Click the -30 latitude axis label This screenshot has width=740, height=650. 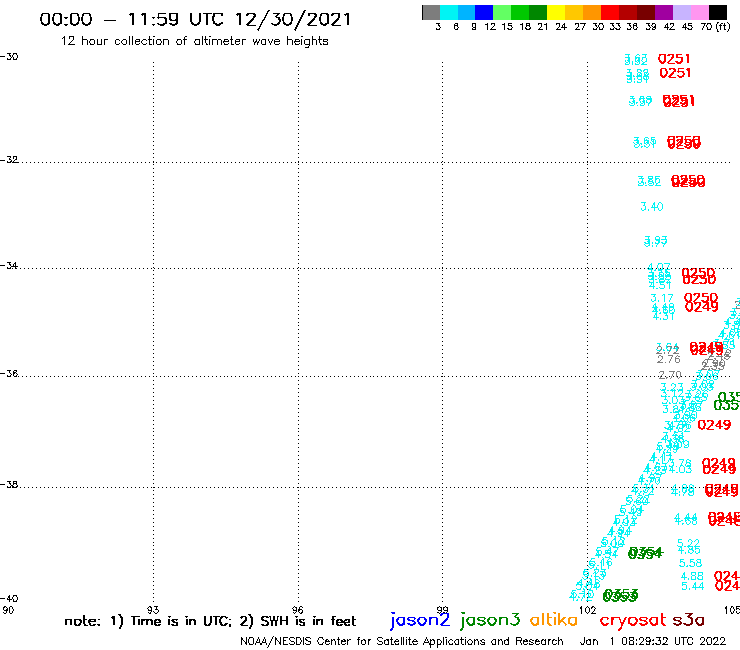pyautogui.click(x=9, y=57)
